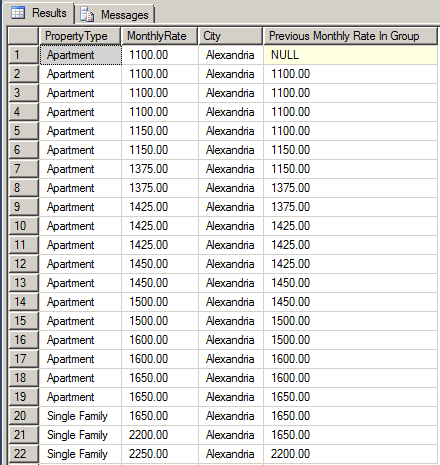Click Single Family cell in row 21
This screenshot has height=465, width=440.
point(80,435)
